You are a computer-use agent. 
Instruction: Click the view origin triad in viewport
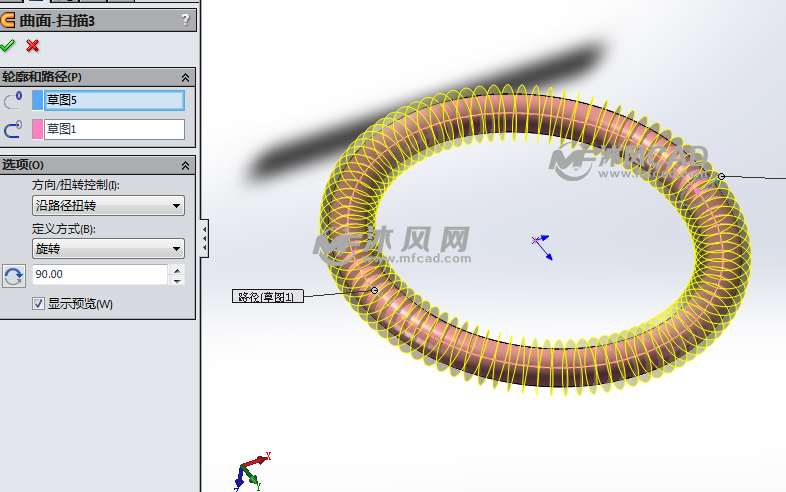click(x=542, y=246)
